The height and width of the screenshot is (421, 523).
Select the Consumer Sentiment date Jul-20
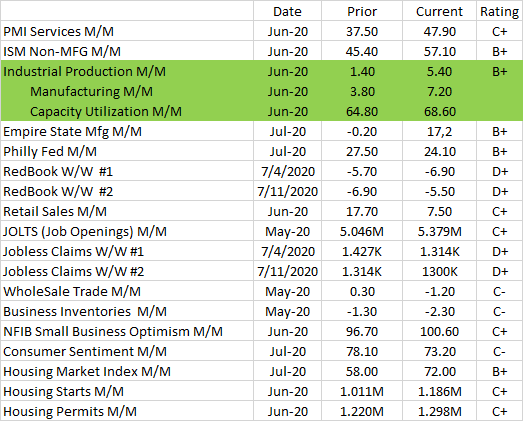(288, 352)
